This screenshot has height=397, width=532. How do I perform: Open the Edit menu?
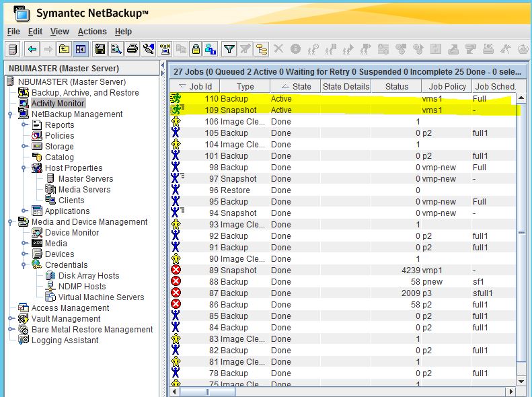(x=35, y=32)
